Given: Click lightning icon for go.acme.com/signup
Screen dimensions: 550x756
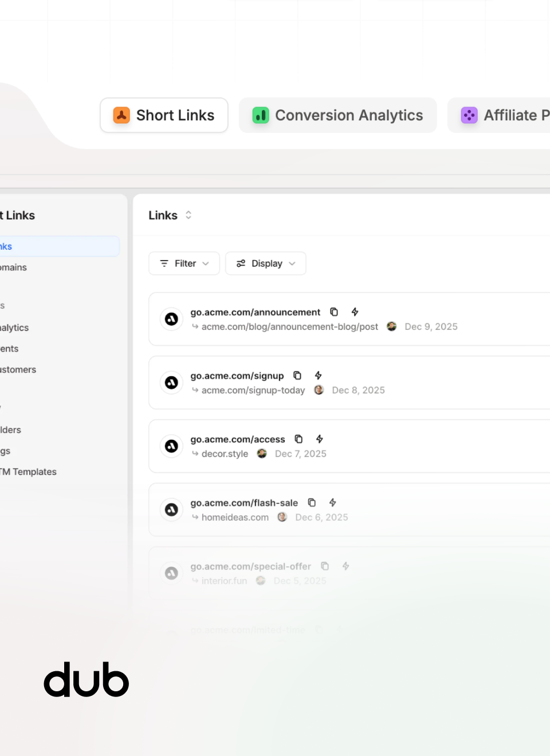Looking at the screenshot, I should pos(318,376).
